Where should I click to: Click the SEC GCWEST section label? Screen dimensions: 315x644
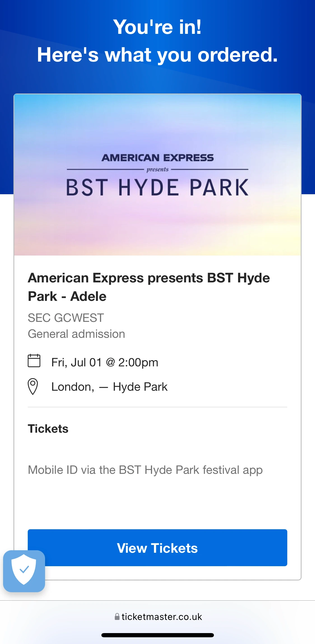(x=66, y=318)
